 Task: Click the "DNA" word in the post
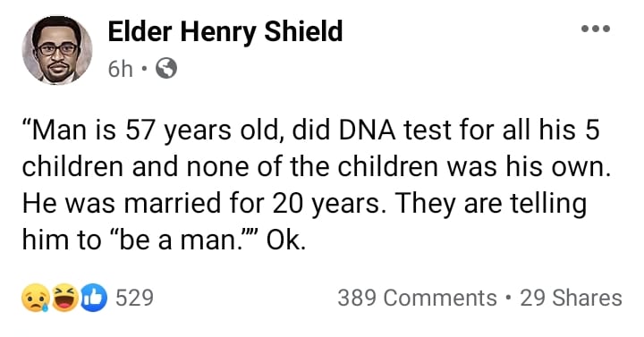(x=368, y=131)
